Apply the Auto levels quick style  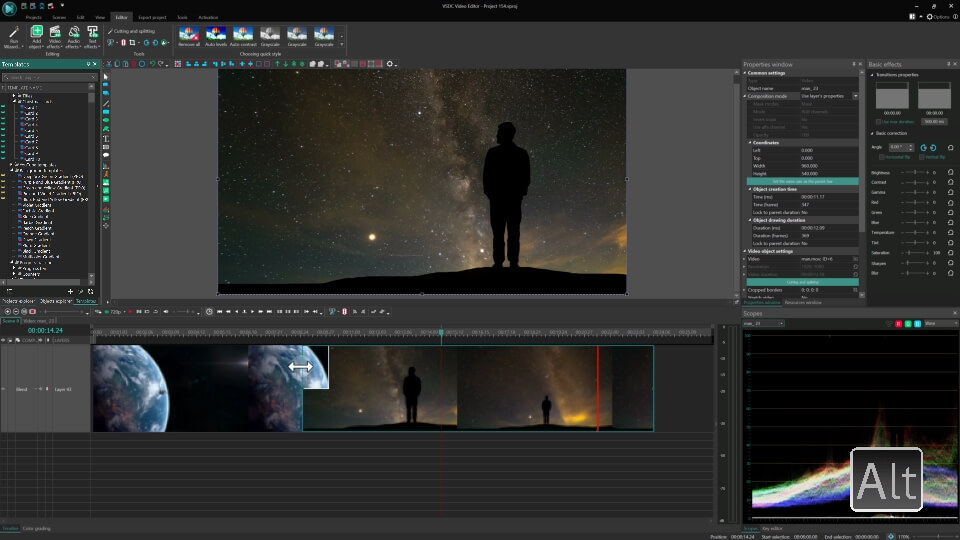point(216,37)
